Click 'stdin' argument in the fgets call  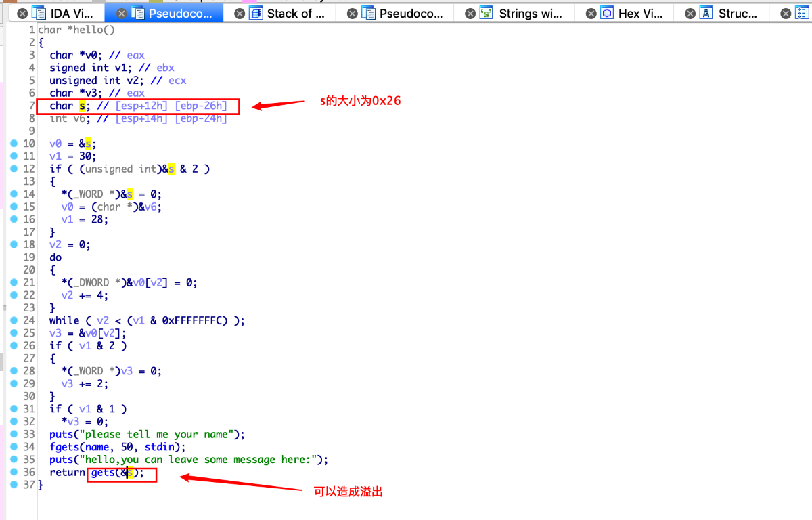click(159, 447)
